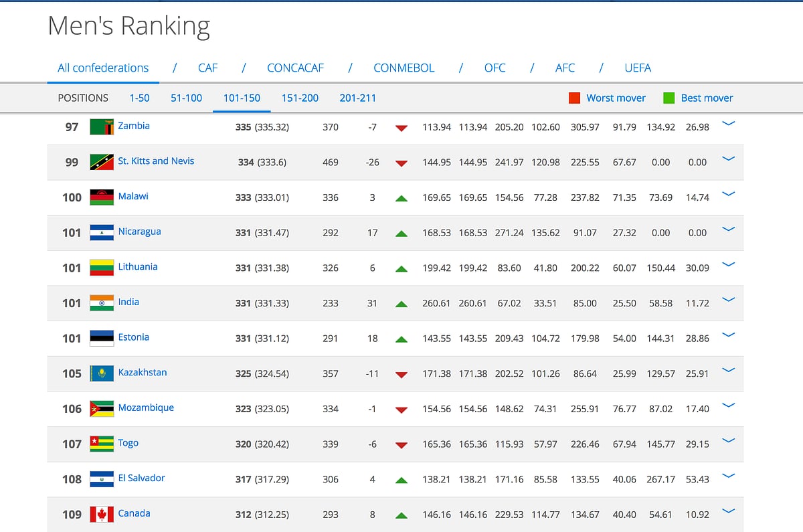Viewport: 803px width, 532px height.
Task: Click the Nicaragua flag icon
Action: pyautogui.click(x=101, y=232)
